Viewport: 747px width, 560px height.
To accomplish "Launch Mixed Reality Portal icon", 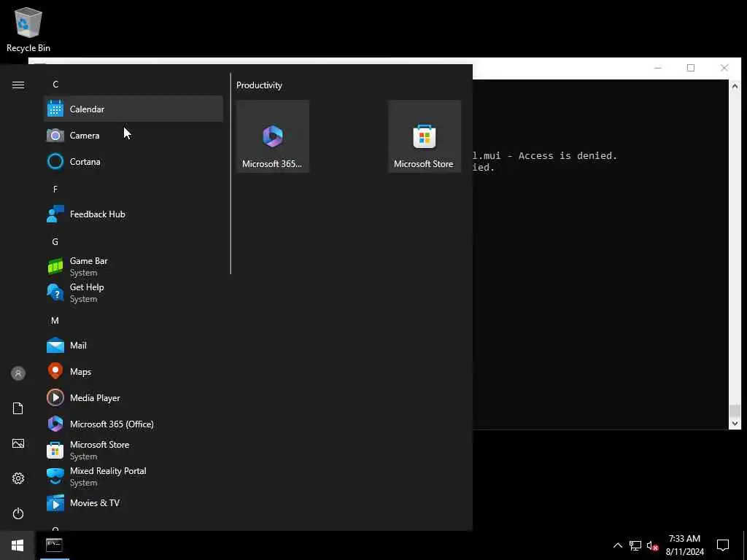I will 55,476.
